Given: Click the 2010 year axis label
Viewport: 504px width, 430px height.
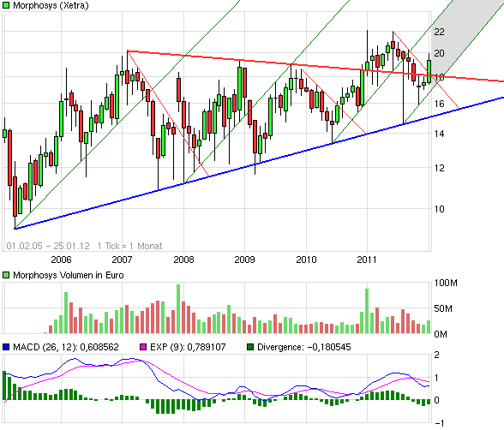Looking at the screenshot, I should tap(306, 260).
